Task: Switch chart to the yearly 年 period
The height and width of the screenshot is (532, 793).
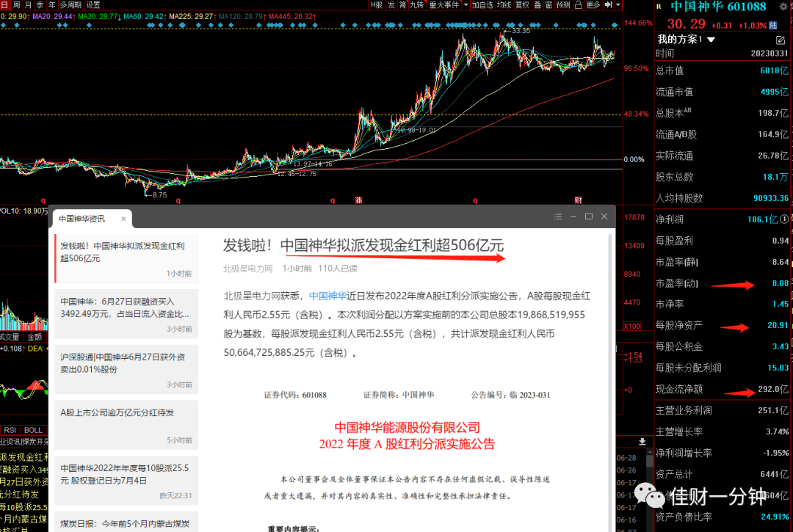Action: (x=51, y=4)
